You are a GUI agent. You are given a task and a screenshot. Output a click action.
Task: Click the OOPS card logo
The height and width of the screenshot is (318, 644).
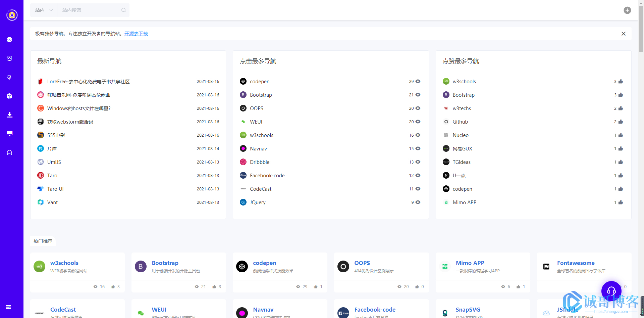(343, 267)
